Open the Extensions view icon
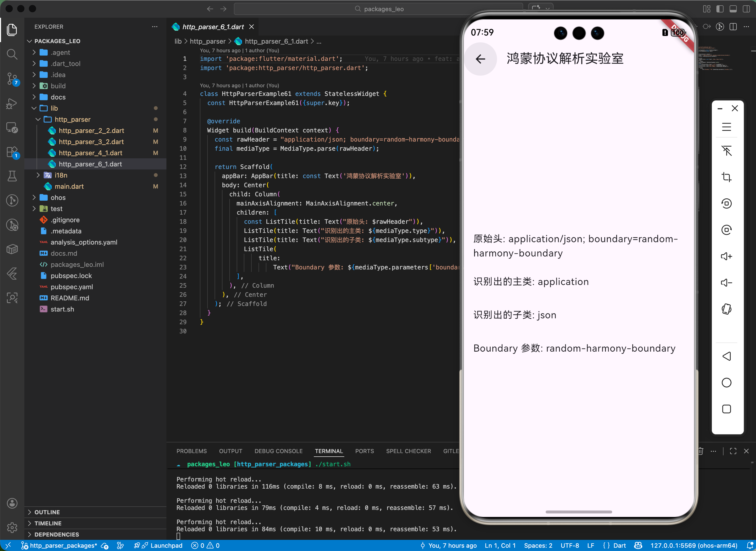 click(x=12, y=152)
